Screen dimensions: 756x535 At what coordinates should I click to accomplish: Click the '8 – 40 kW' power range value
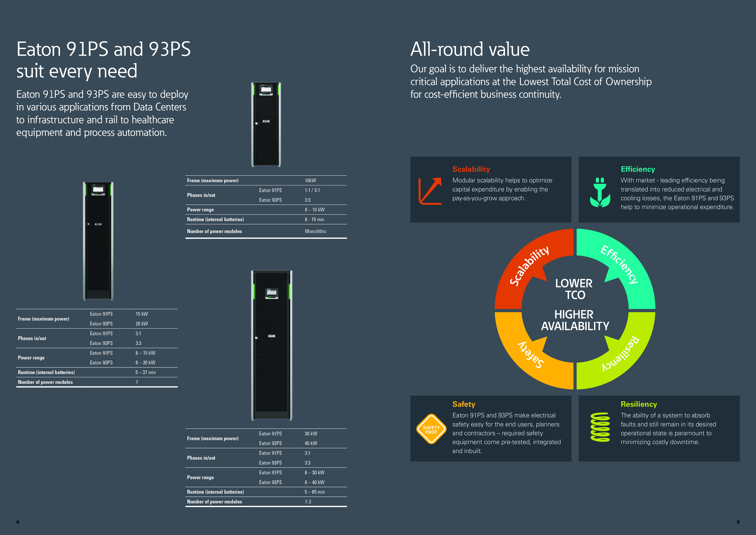tap(314, 482)
